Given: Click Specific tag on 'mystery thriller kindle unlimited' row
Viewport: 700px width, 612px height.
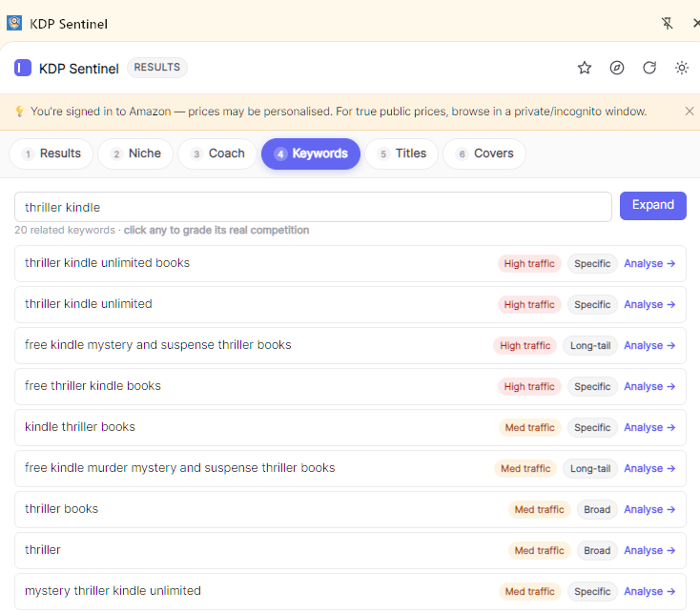Looking at the screenshot, I should click(x=592, y=592).
